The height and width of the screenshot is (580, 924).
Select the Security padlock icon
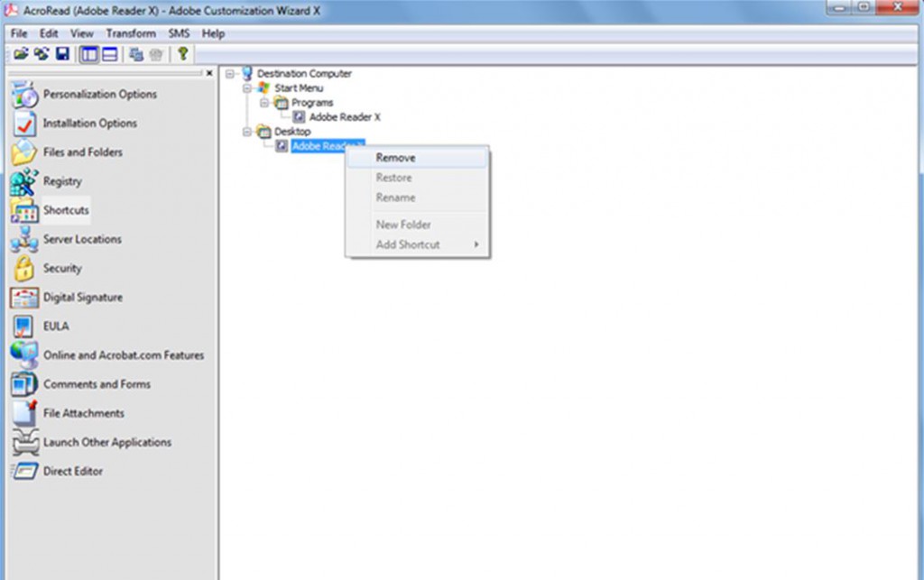24,269
